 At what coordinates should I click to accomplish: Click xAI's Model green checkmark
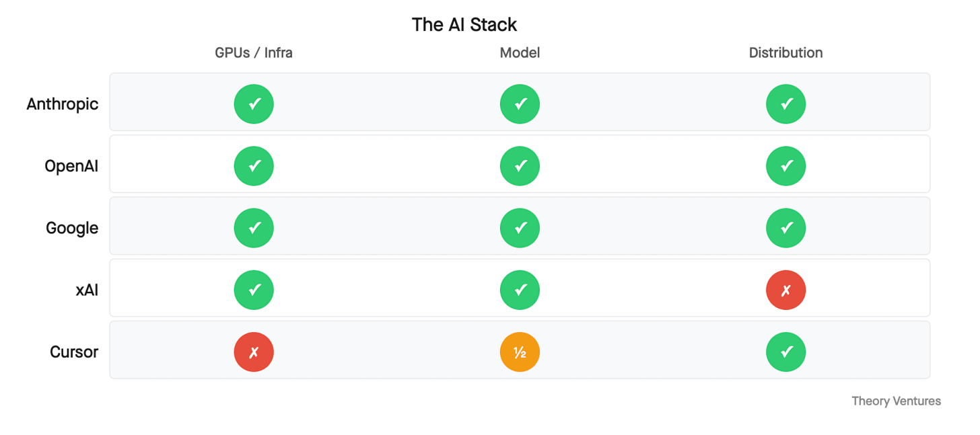tap(520, 290)
